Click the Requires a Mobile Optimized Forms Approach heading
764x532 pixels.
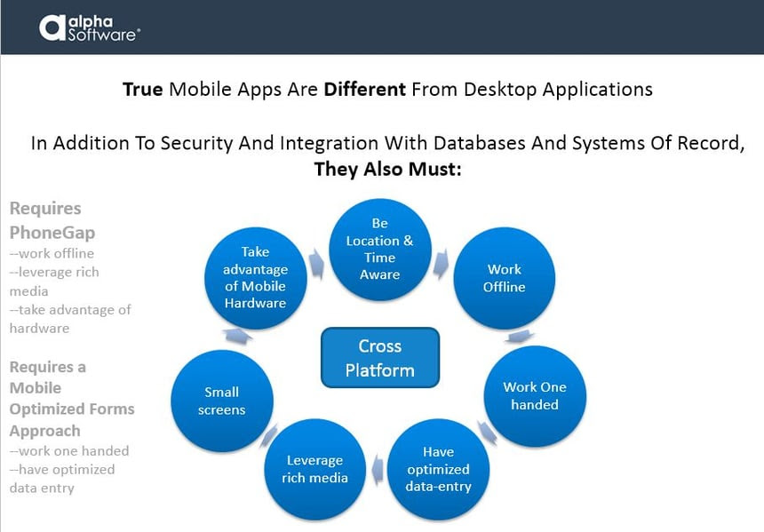(72, 399)
